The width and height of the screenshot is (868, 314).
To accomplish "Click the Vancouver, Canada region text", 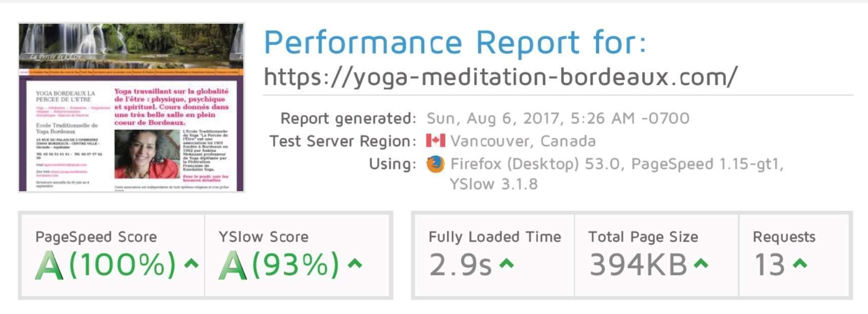I will click(x=525, y=141).
